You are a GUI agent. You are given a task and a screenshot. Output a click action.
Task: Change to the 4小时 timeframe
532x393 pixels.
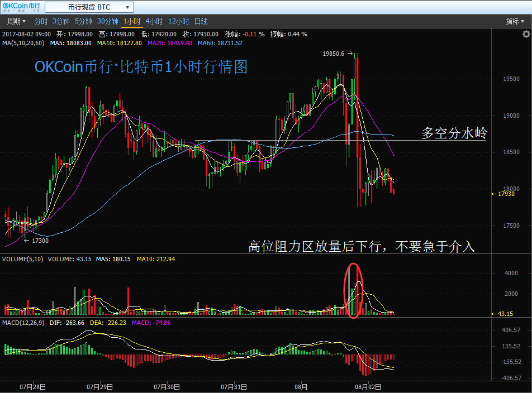[x=154, y=21]
